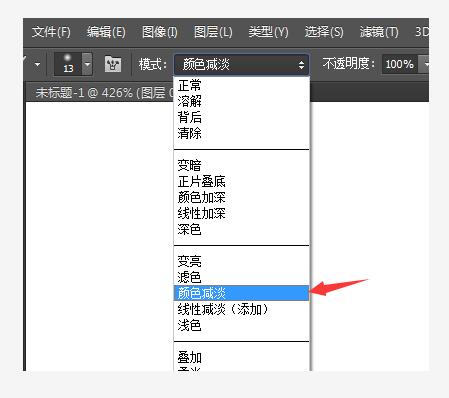The width and height of the screenshot is (449, 398).
Task: Select 线性减淡（添加） blend mode
Action: click(x=242, y=309)
